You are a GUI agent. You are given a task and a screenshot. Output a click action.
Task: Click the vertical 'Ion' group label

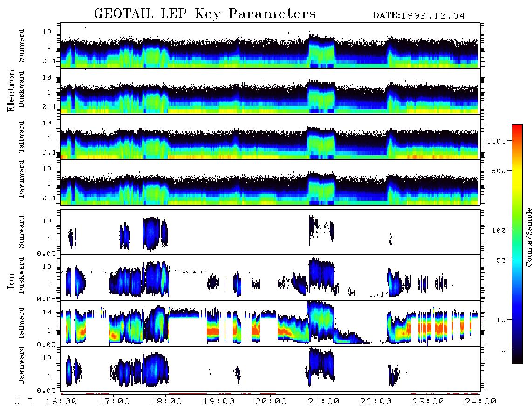(11, 280)
